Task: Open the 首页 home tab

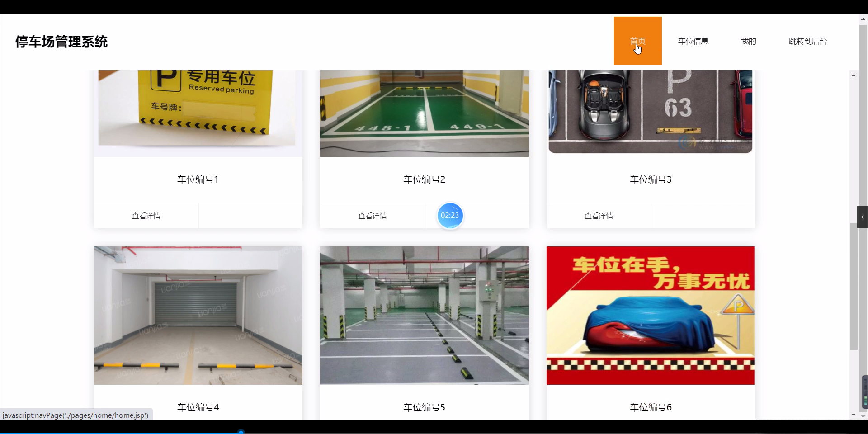Action: (x=637, y=41)
